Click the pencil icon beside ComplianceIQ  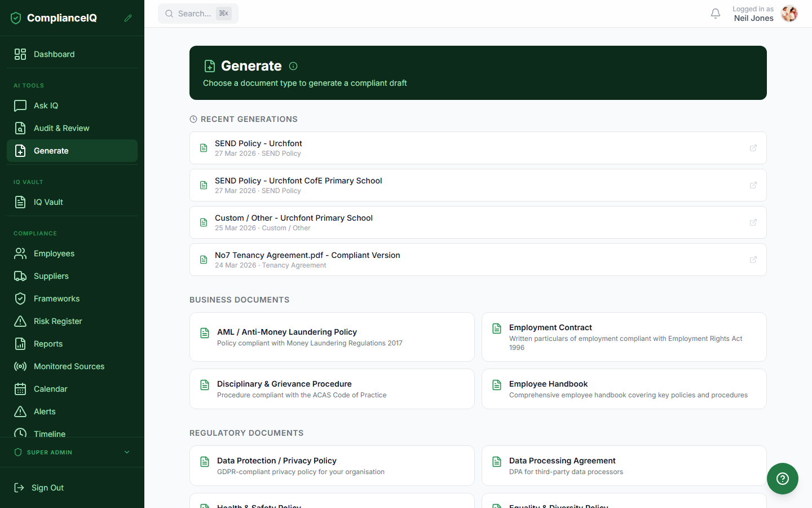pyautogui.click(x=128, y=17)
